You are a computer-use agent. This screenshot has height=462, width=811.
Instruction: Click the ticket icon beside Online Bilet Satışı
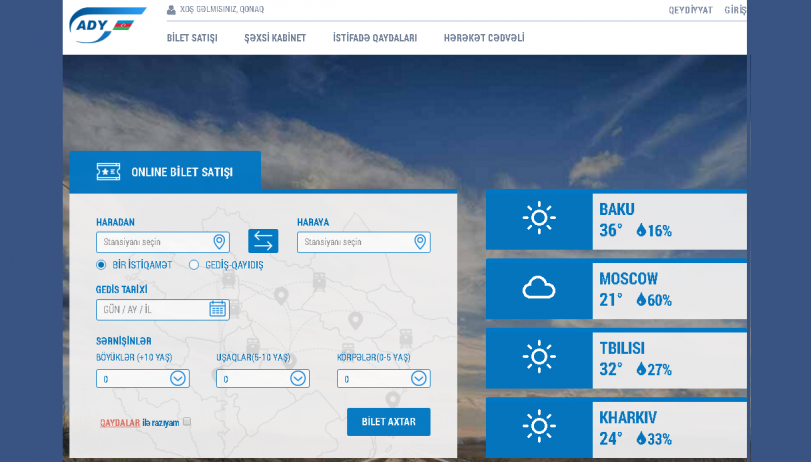(x=109, y=171)
